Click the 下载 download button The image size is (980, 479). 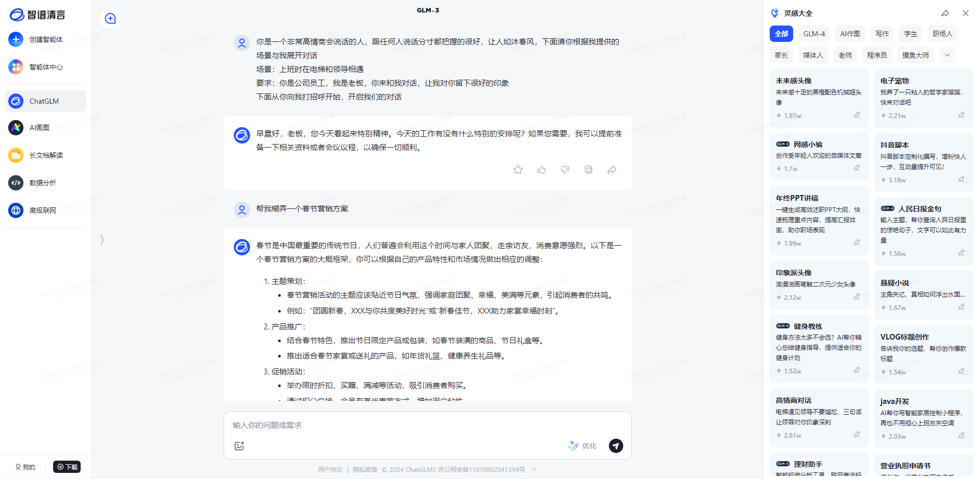67,467
